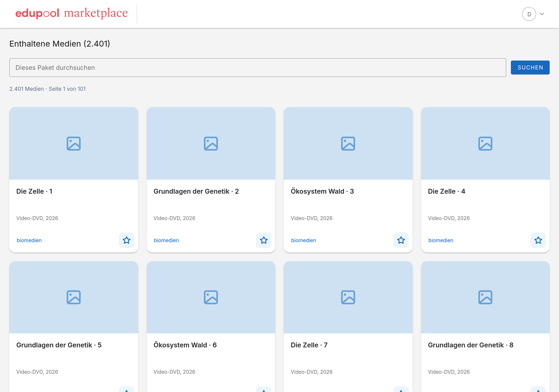Open the Die Zelle · 1 title

tap(34, 191)
